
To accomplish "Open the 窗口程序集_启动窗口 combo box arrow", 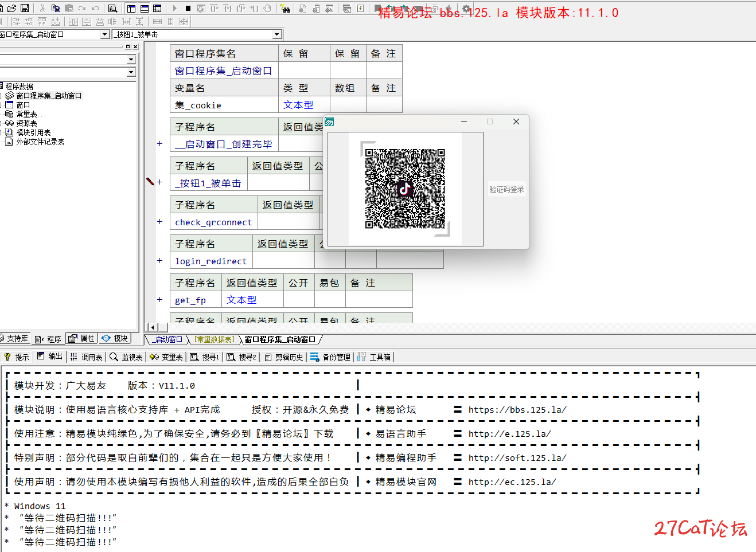I will pos(104,34).
